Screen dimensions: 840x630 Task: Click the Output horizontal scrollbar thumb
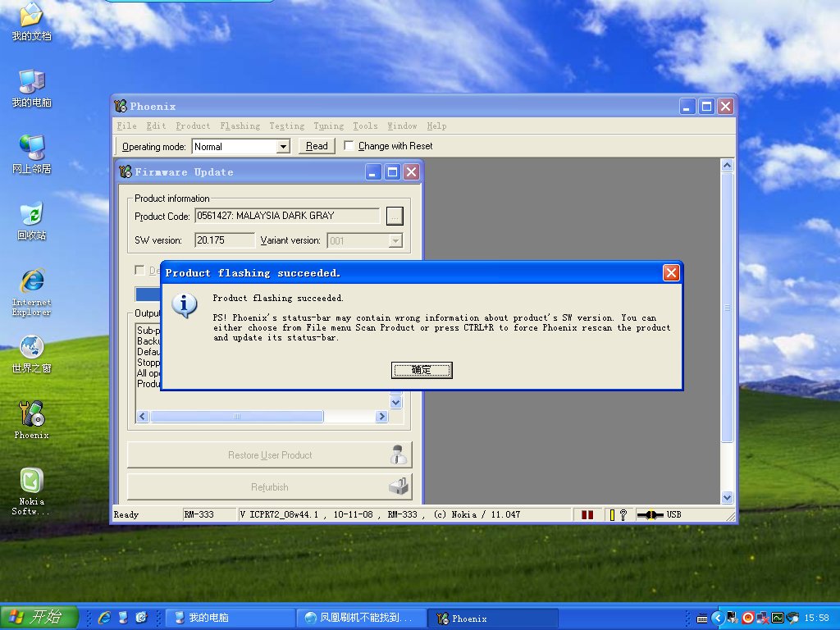pyautogui.click(x=237, y=416)
